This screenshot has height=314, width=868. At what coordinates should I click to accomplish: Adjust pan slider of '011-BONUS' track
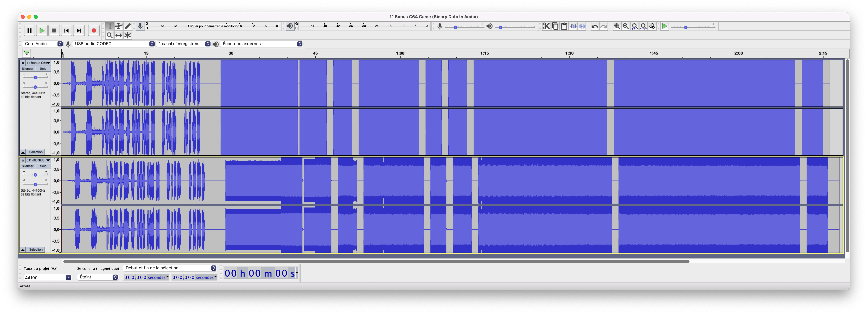click(35, 184)
